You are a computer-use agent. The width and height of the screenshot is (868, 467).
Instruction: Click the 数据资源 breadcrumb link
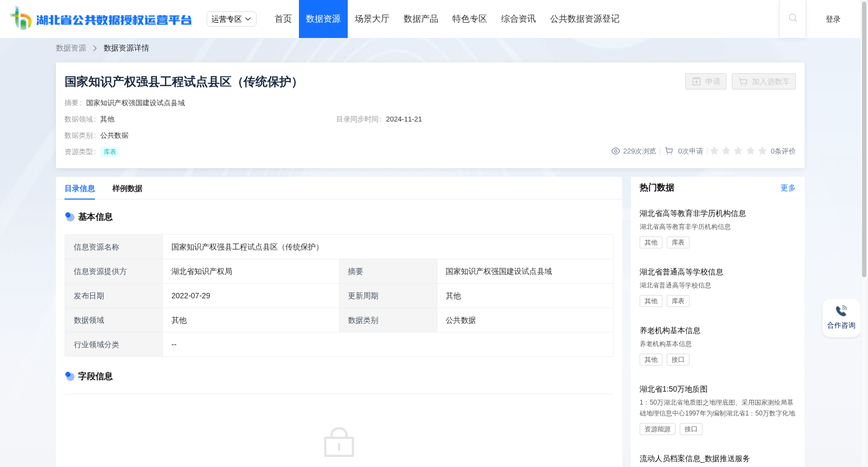click(x=71, y=48)
